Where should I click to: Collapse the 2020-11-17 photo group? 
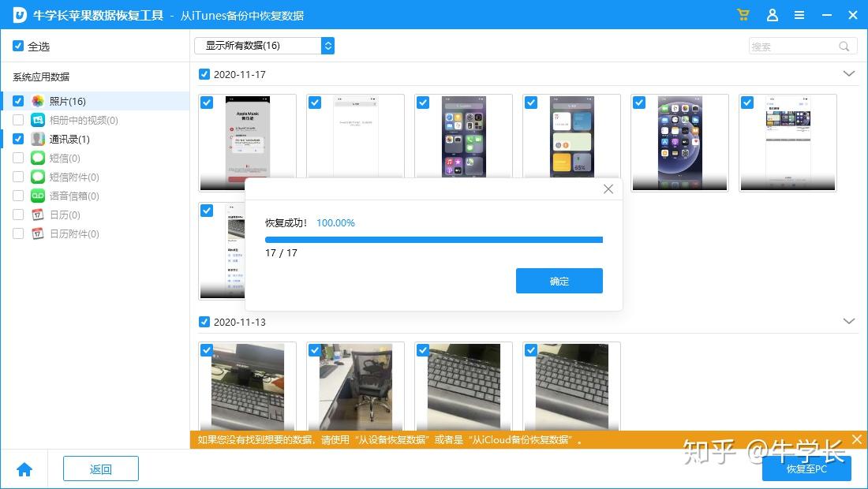848,73
